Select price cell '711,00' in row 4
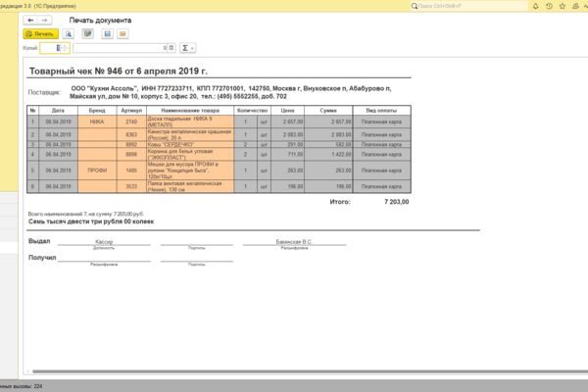 click(x=287, y=154)
